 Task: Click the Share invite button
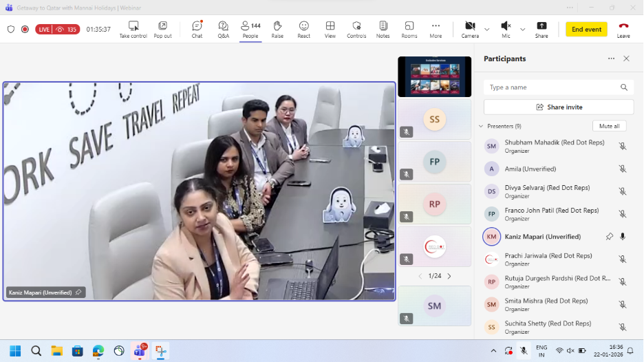coord(559,107)
